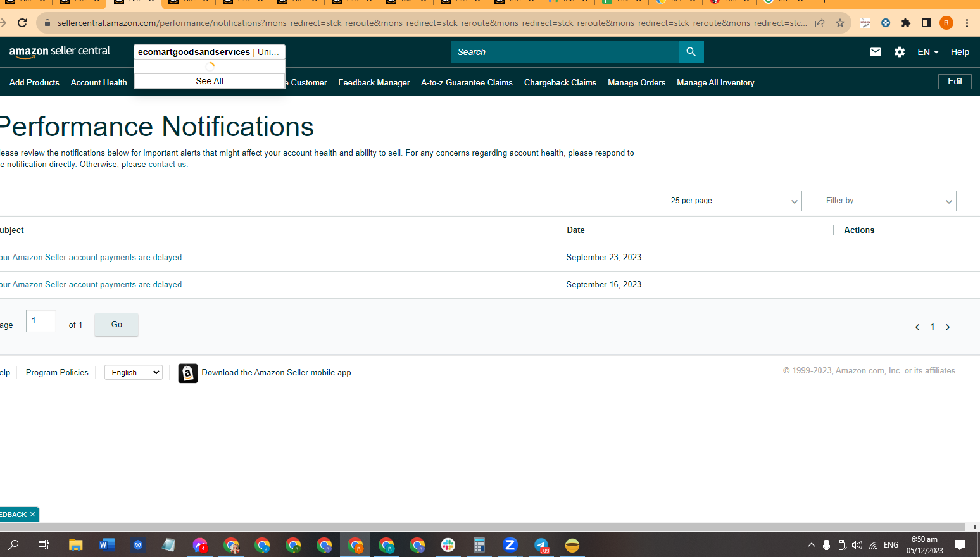Open the Help link in header
980x557 pixels.
tap(960, 52)
